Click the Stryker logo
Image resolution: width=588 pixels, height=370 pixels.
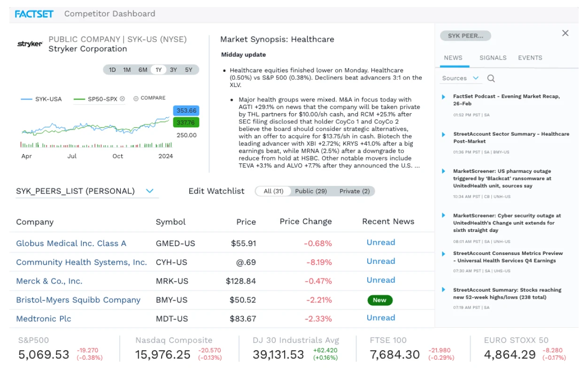(30, 44)
